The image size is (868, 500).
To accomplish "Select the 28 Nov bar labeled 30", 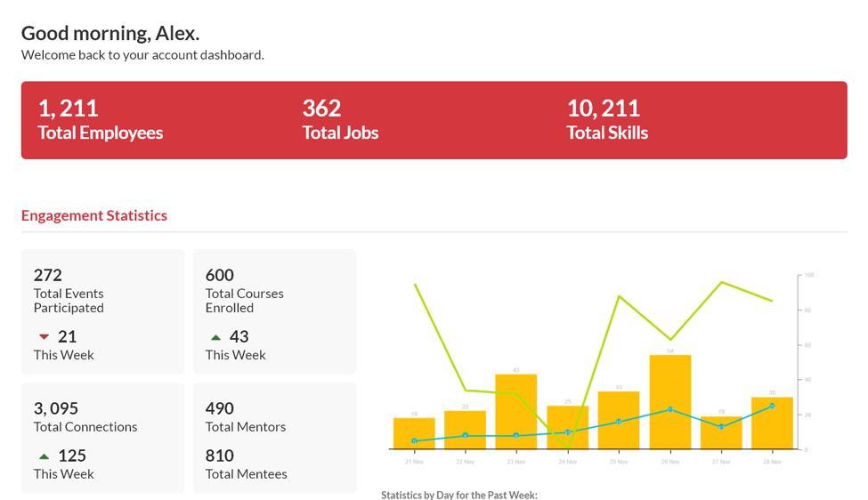I will click(x=772, y=423).
